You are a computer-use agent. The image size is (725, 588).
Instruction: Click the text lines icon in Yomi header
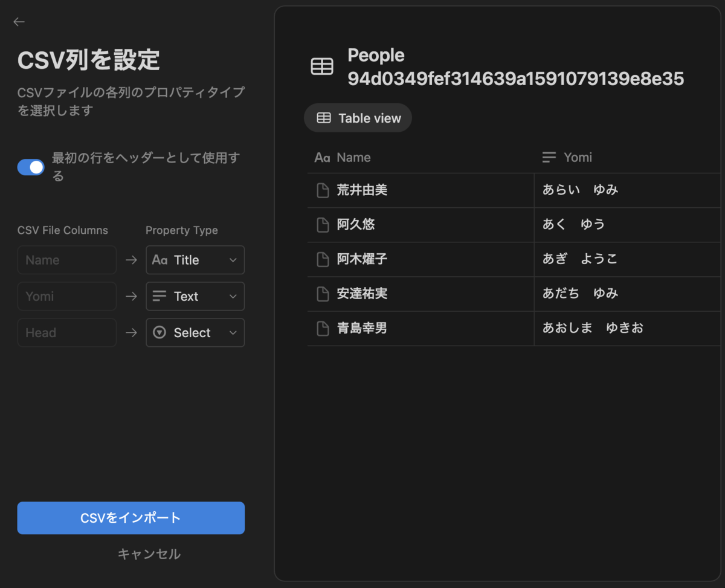(x=549, y=158)
